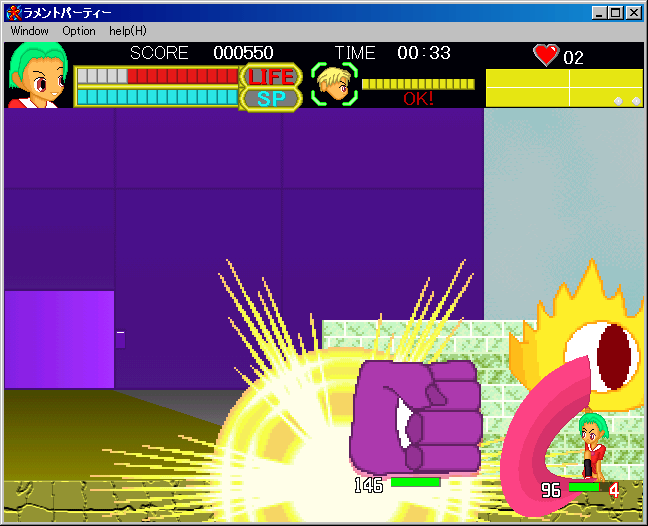
Task: Click the red heart lives icon
Action: (546, 55)
